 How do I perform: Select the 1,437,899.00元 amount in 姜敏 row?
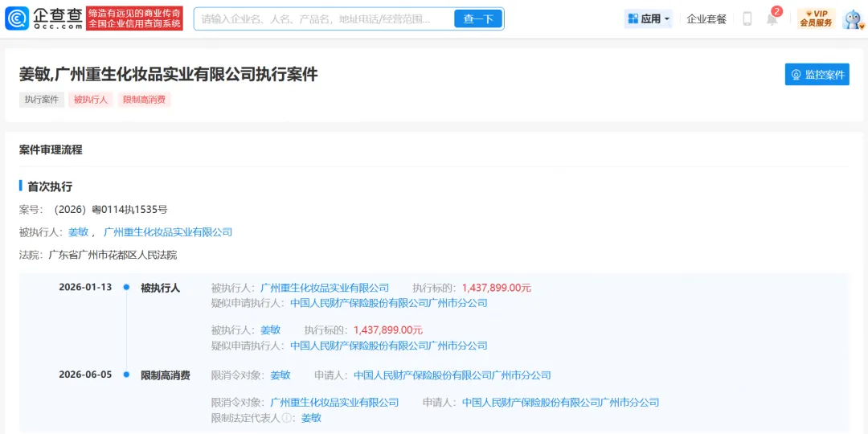tap(388, 330)
